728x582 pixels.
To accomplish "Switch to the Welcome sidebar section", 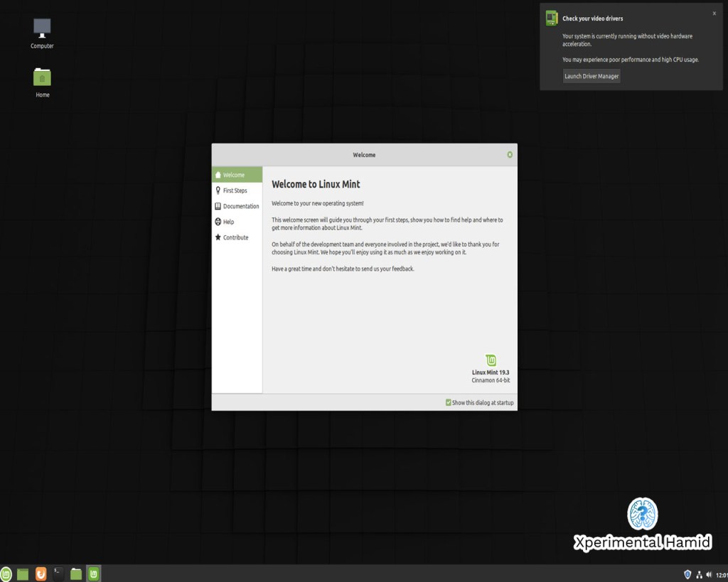I will (x=237, y=175).
